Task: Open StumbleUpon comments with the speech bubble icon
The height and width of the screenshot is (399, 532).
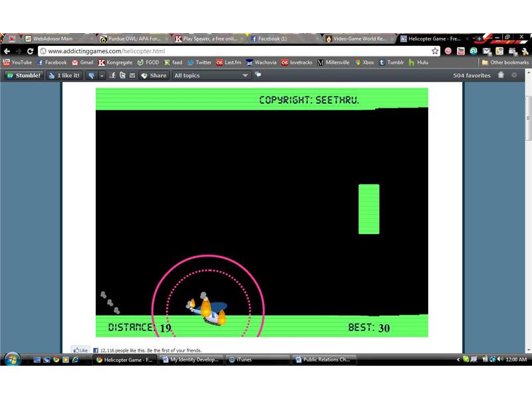Action: [x=258, y=75]
